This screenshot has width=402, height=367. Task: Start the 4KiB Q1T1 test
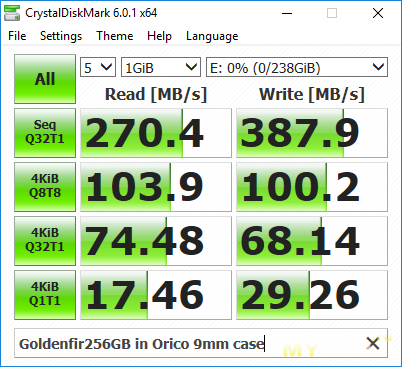click(x=45, y=295)
